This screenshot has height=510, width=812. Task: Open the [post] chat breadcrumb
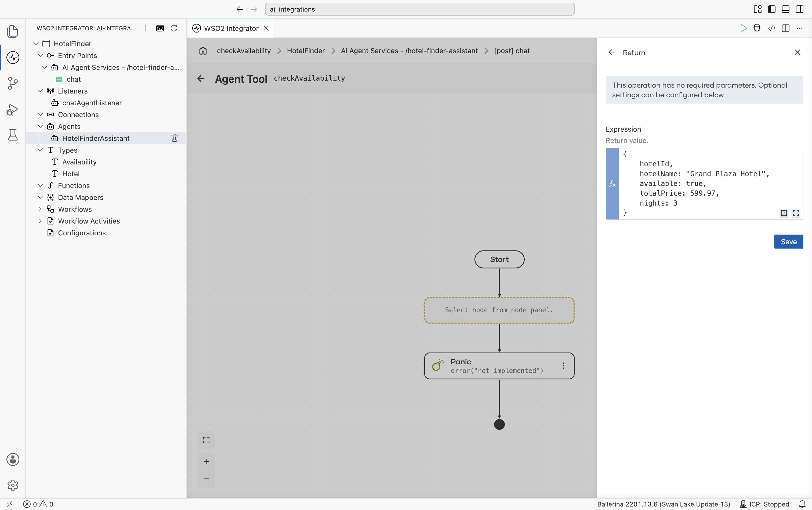coord(512,51)
